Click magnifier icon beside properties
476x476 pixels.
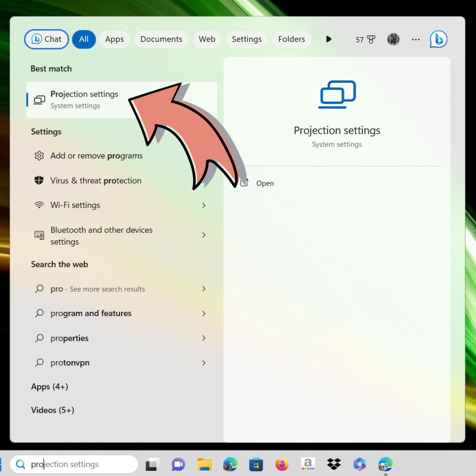tap(39, 338)
